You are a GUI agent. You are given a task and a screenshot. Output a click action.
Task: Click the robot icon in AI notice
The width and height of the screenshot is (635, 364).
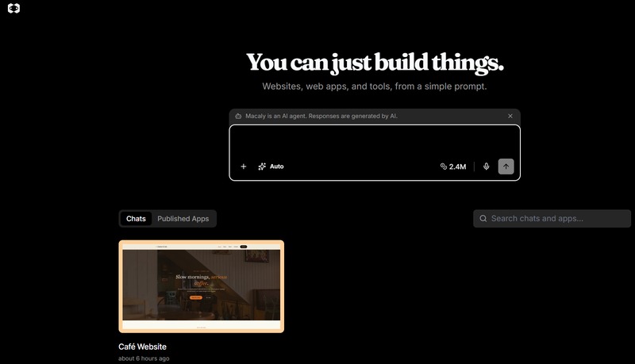[239, 116]
